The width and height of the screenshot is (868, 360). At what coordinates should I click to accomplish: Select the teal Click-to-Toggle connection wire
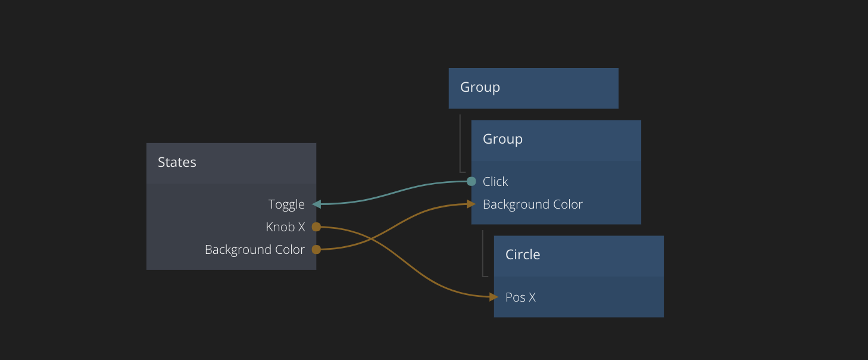click(x=393, y=192)
